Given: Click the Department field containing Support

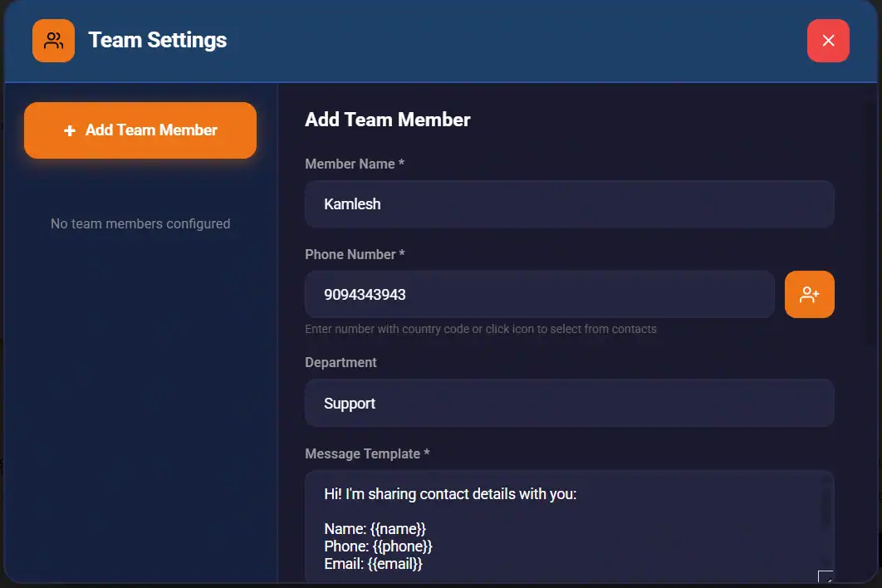Looking at the screenshot, I should pyautogui.click(x=569, y=403).
